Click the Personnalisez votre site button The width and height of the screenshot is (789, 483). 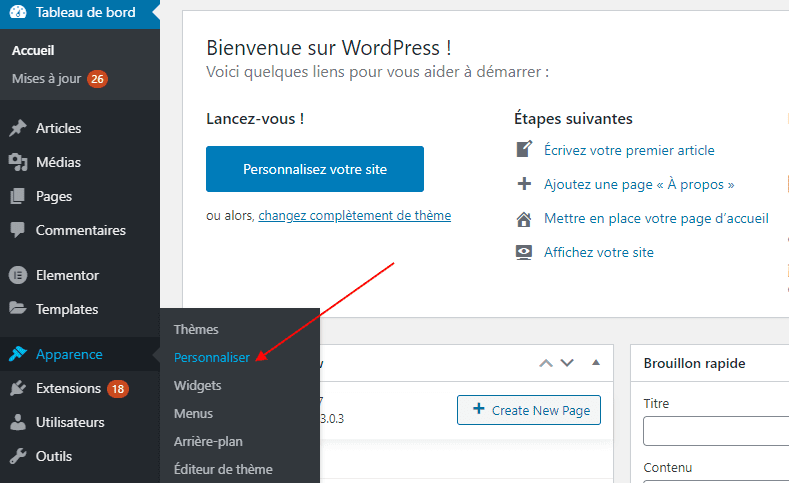[x=315, y=169]
